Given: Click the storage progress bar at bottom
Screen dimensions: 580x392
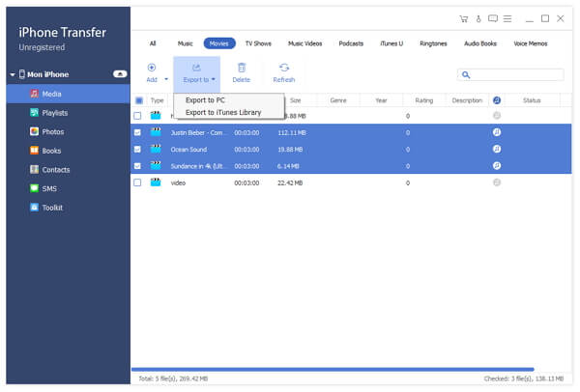Looking at the screenshot, I should click(x=333, y=369).
